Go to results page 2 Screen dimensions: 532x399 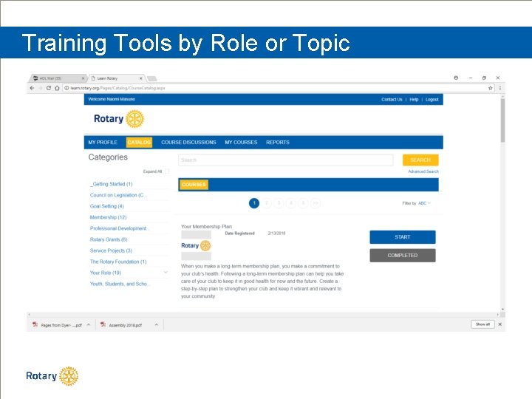coord(266,203)
